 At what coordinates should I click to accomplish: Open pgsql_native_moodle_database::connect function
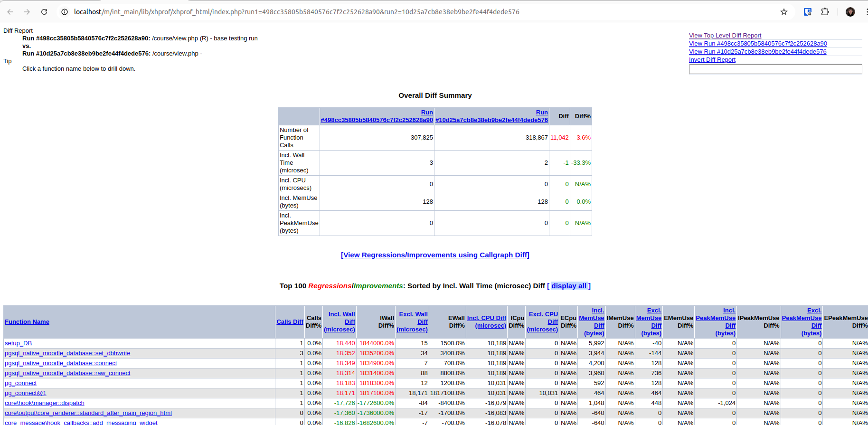61,363
